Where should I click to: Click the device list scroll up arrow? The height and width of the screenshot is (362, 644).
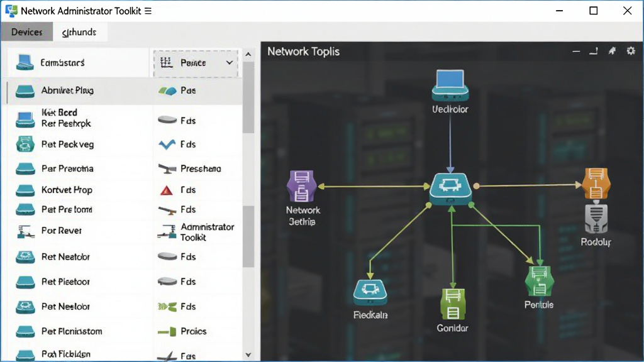[248, 54]
